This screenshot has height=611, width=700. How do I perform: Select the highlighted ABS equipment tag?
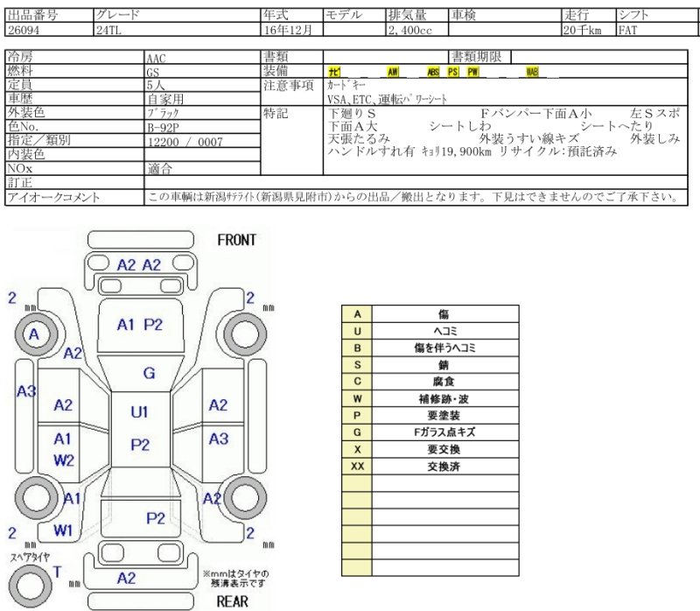(433, 72)
